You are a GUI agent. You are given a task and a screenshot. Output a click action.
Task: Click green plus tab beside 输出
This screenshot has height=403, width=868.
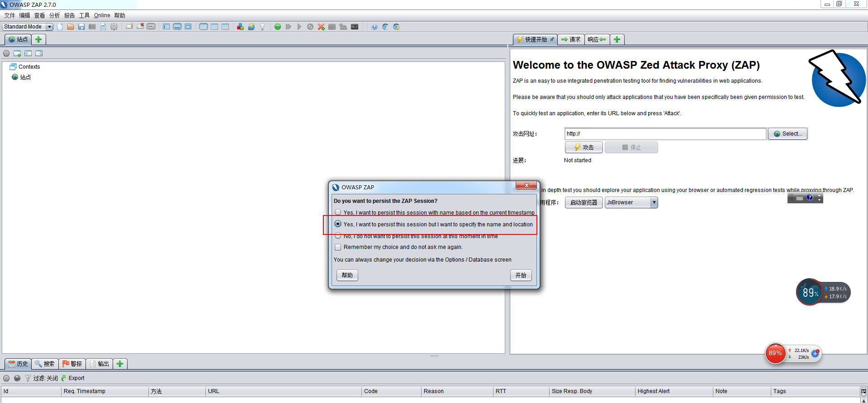tap(120, 364)
